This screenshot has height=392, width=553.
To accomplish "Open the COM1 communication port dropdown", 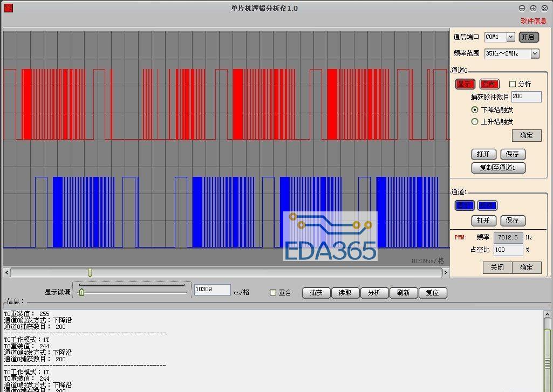I will pyautogui.click(x=510, y=37).
